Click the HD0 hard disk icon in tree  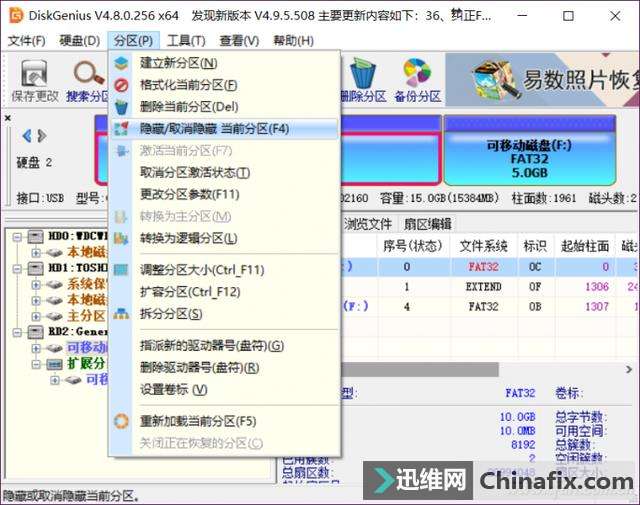(x=36, y=237)
